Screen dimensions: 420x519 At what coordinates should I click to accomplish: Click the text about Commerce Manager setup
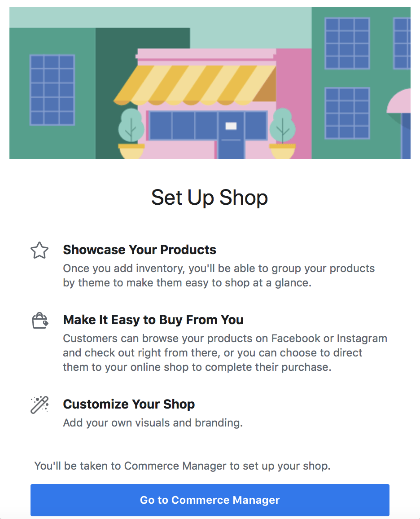click(x=183, y=466)
